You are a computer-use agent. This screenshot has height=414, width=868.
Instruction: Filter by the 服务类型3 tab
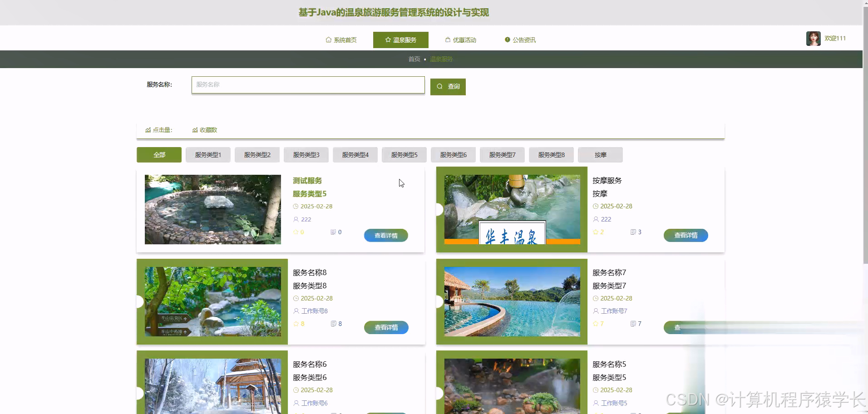click(x=306, y=155)
